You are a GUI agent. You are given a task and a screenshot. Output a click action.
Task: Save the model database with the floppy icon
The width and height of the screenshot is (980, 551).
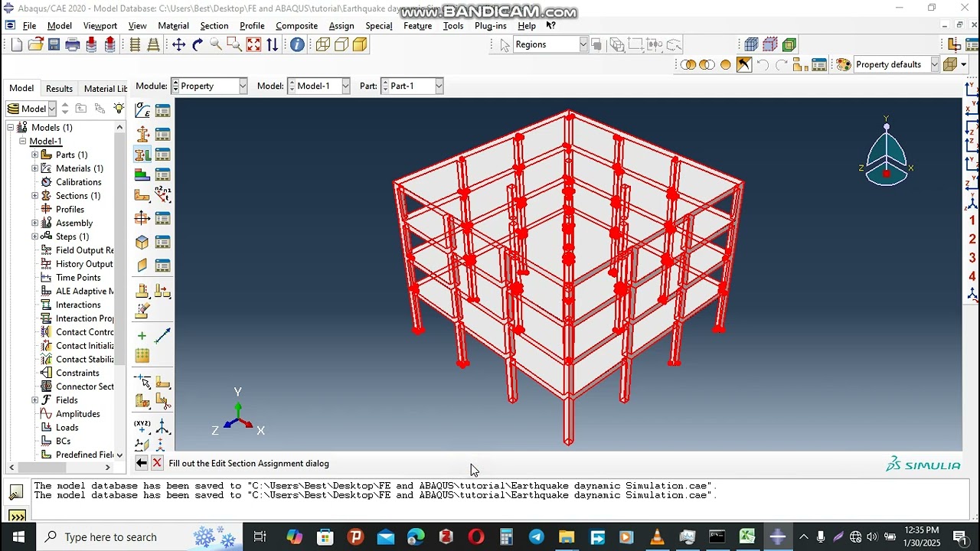tap(54, 44)
